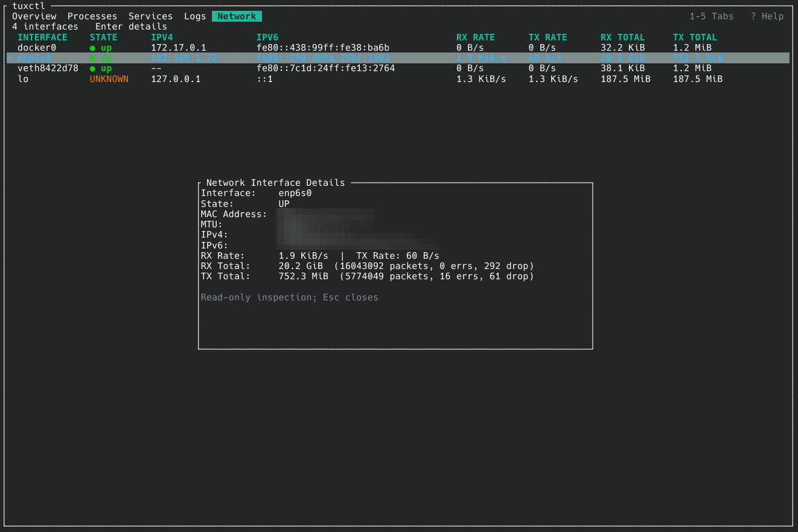Click the active Network tab
The image size is (798, 532).
click(237, 16)
